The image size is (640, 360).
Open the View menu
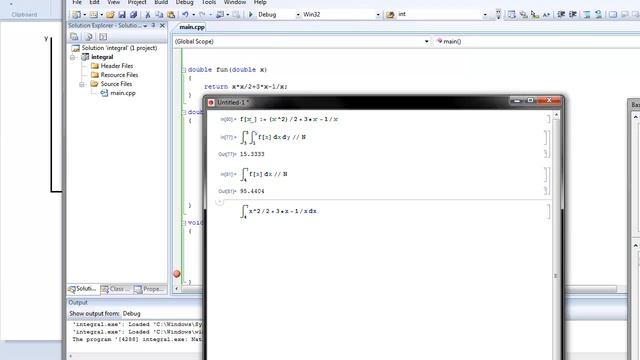tap(114, 2)
